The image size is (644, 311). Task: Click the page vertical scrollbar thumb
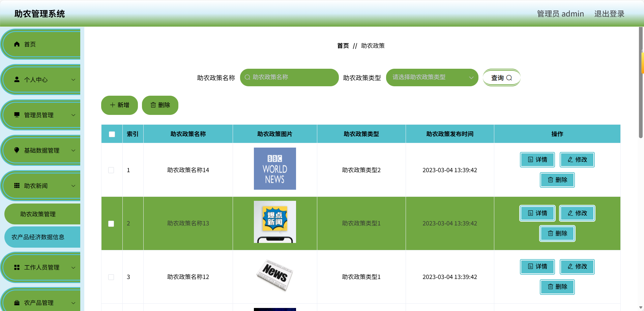pyautogui.click(x=641, y=83)
